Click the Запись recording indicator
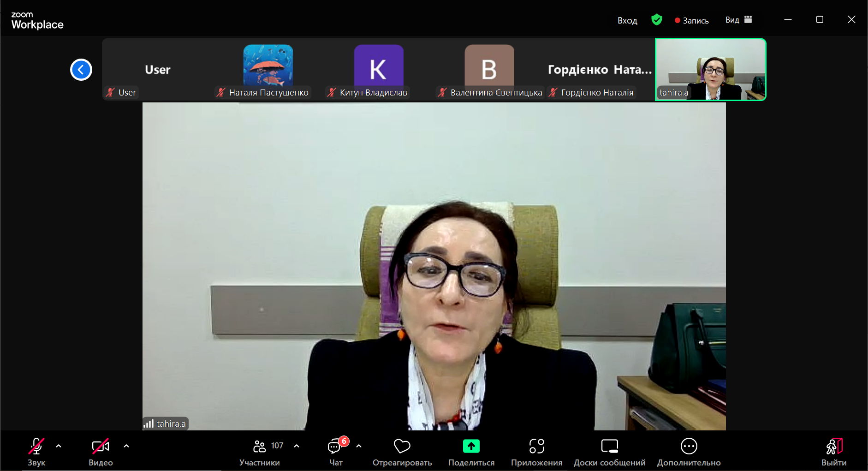 point(691,20)
